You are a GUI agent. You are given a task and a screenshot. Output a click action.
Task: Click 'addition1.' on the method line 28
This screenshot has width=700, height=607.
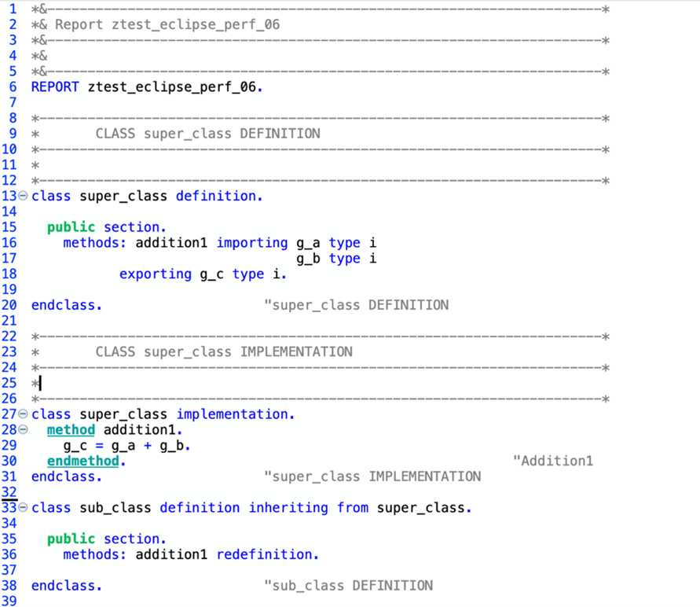point(143,429)
